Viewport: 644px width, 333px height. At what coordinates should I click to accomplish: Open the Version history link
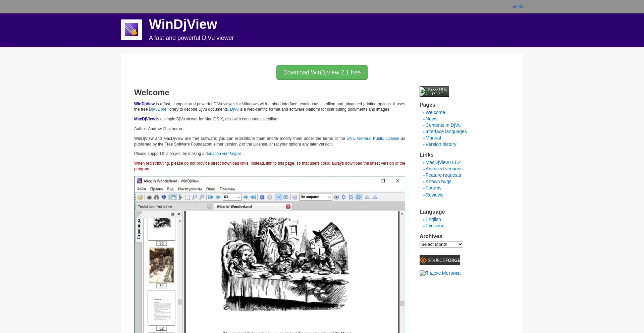pos(441,144)
